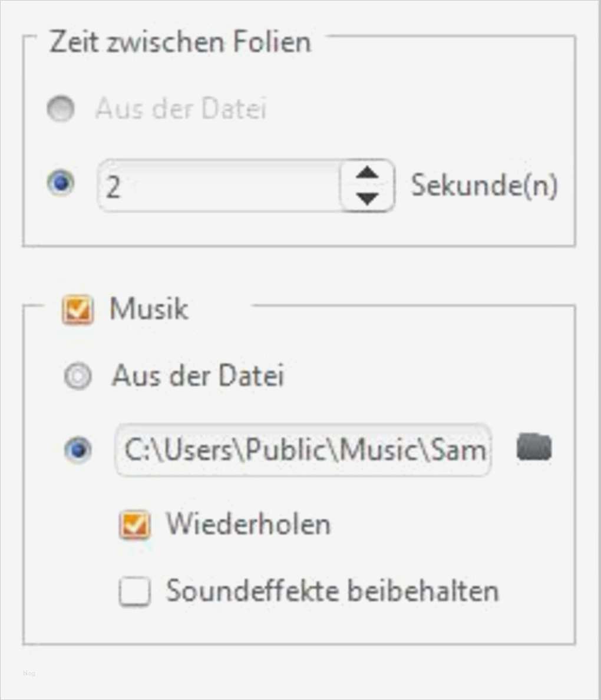601x700 pixels.
Task: Uncheck the Wiederholen checkbox
Action: (x=134, y=524)
